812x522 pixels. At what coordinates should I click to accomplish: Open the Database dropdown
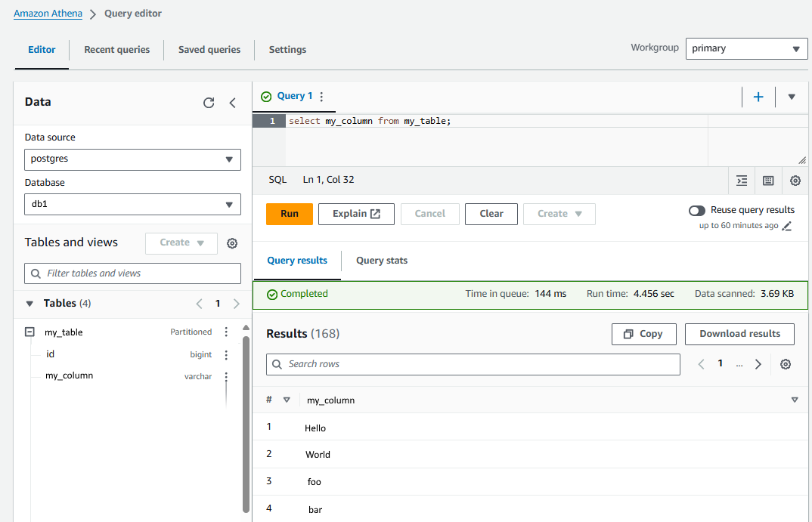(132, 205)
